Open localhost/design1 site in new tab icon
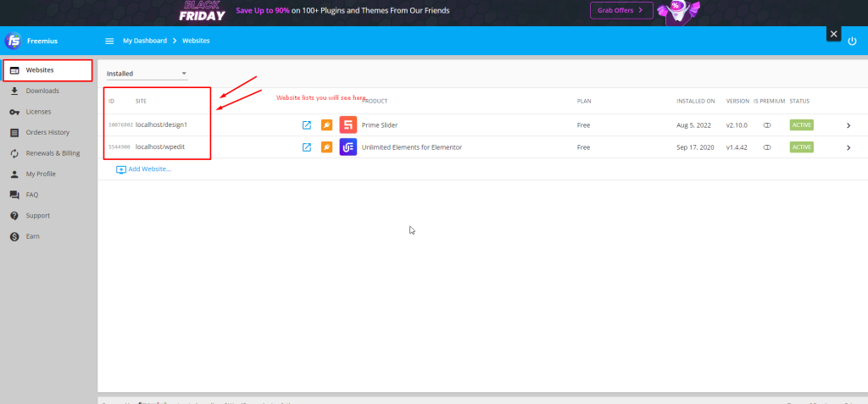 [x=307, y=125]
